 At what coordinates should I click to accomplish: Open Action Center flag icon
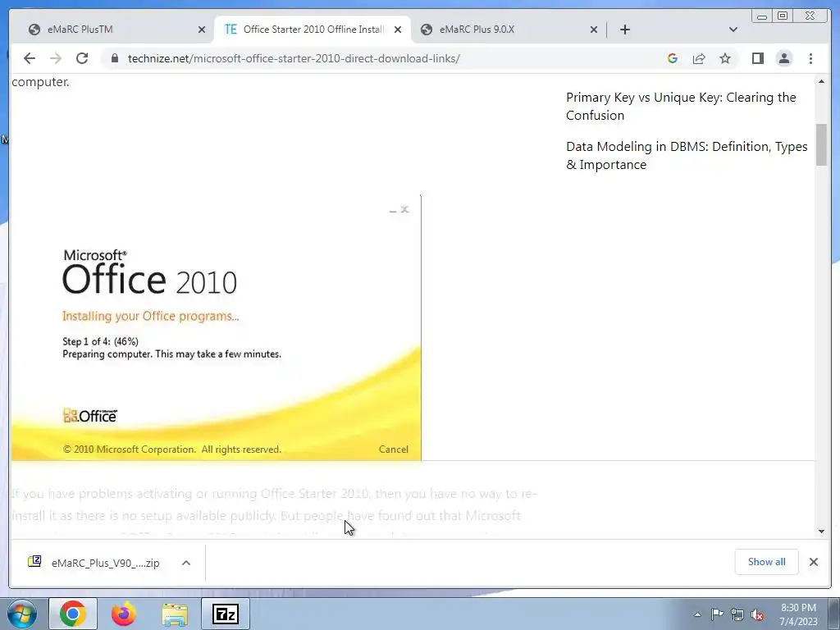click(x=717, y=614)
